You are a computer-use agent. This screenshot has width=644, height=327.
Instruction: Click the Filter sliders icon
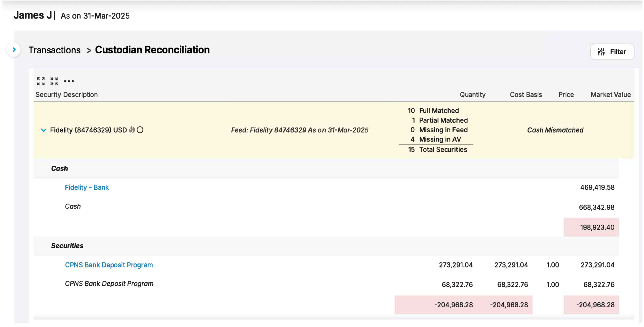tap(601, 52)
